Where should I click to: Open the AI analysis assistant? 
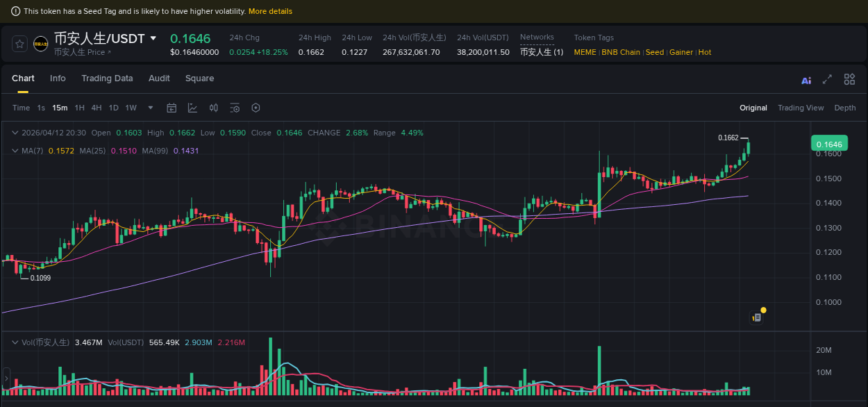pyautogui.click(x=806, y=80)
